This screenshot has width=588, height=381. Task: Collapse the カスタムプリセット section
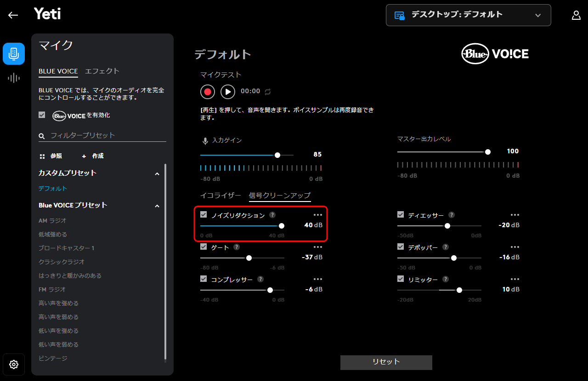[x=157, y=174]
